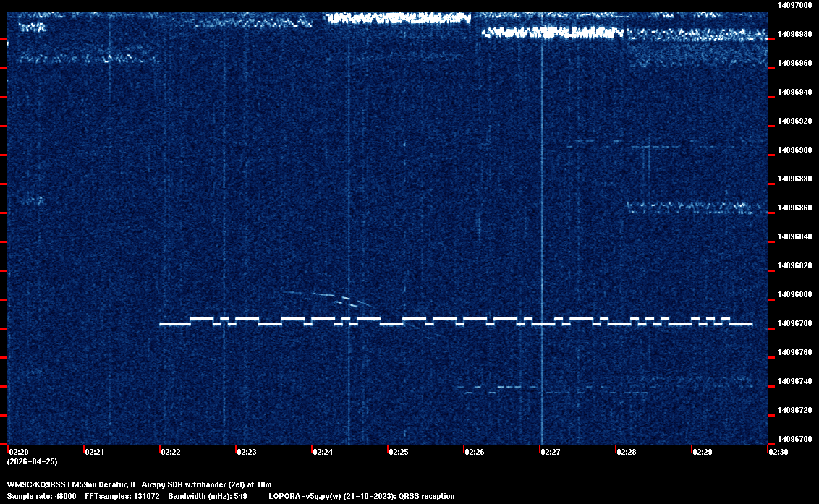Click the 02:30 time axis label

(778, 452)
